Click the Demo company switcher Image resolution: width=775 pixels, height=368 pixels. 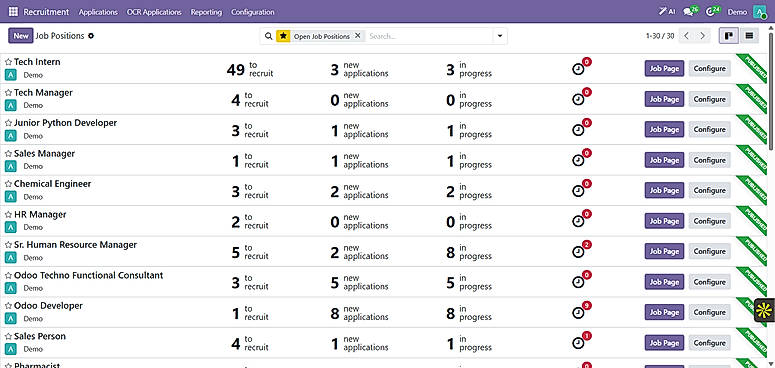[x=737, y=12]
